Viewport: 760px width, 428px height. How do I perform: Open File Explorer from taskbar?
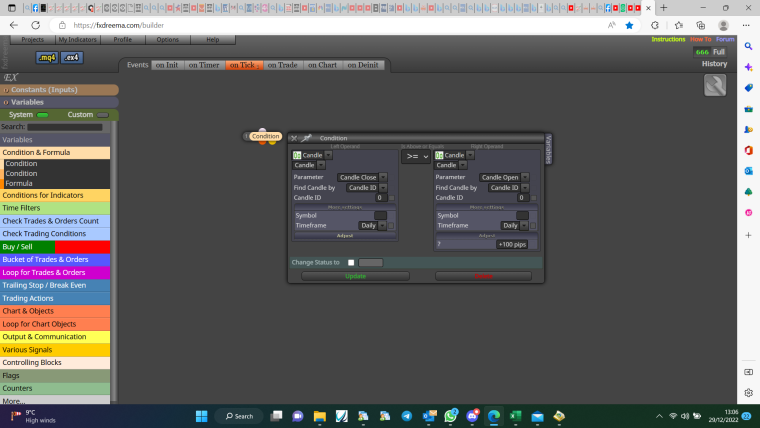click(x=319, y=416)
